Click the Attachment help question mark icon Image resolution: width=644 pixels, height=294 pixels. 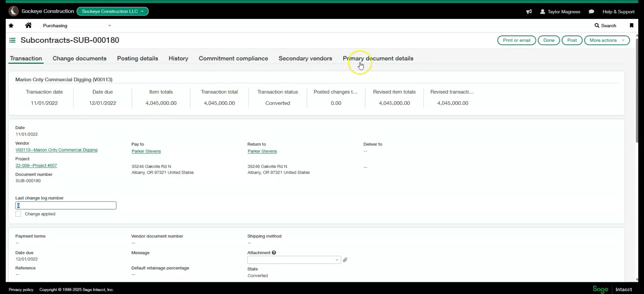point(274,253)
